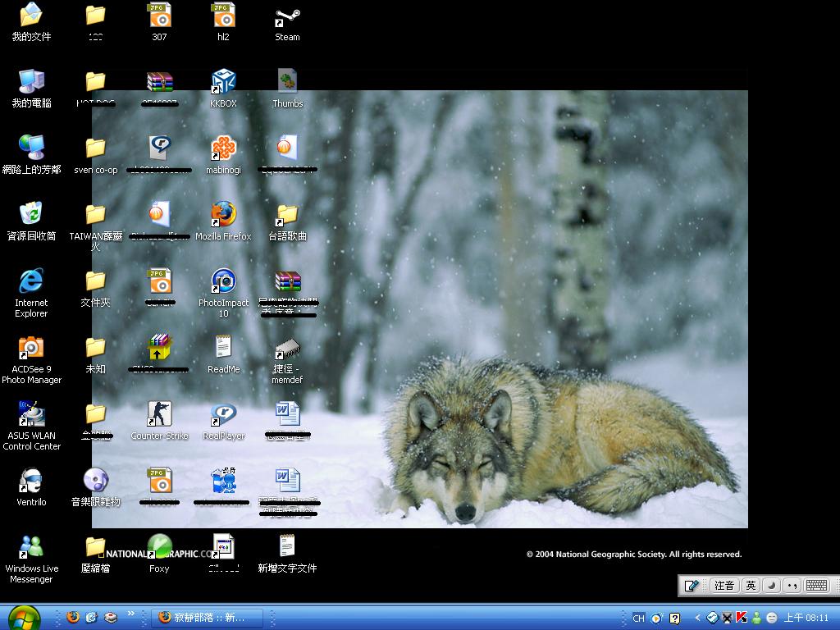Open 我的電腦 on the desktop
The height and width of the screenshot is (630, 840).
point(31,89)
